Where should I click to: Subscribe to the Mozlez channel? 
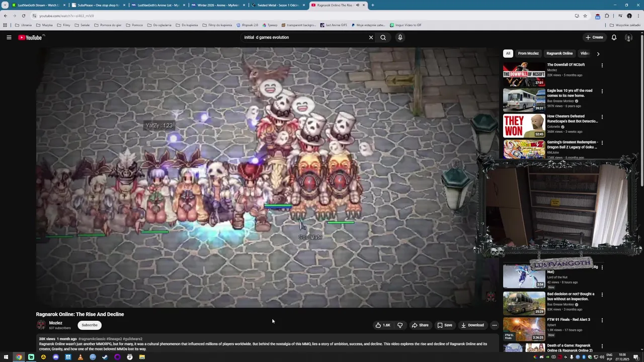tap(90, 325)
